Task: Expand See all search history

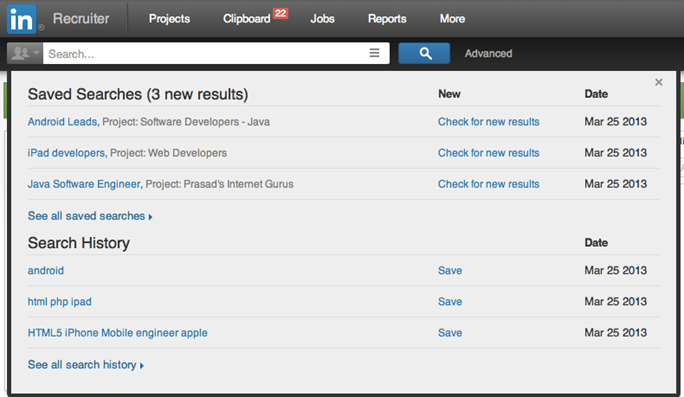Action: click(x=86, y=365)
